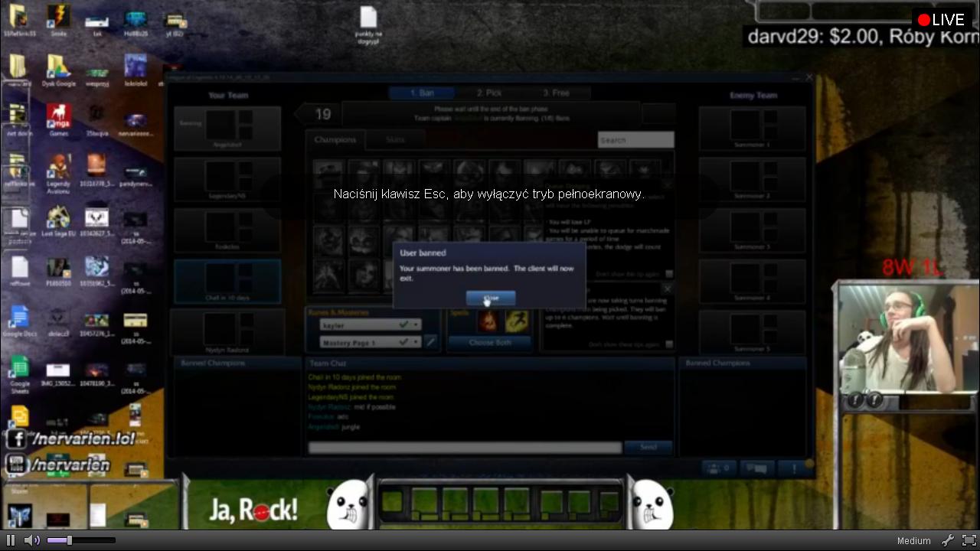Image resolution: width=980 pixels, height=551 pixels.
Task: Open the 10457278_1 image file
Action: point(97,323)
